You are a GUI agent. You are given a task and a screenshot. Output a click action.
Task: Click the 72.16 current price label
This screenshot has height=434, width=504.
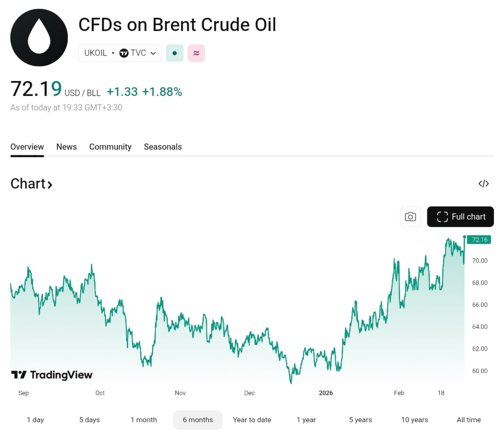point(479,240)
